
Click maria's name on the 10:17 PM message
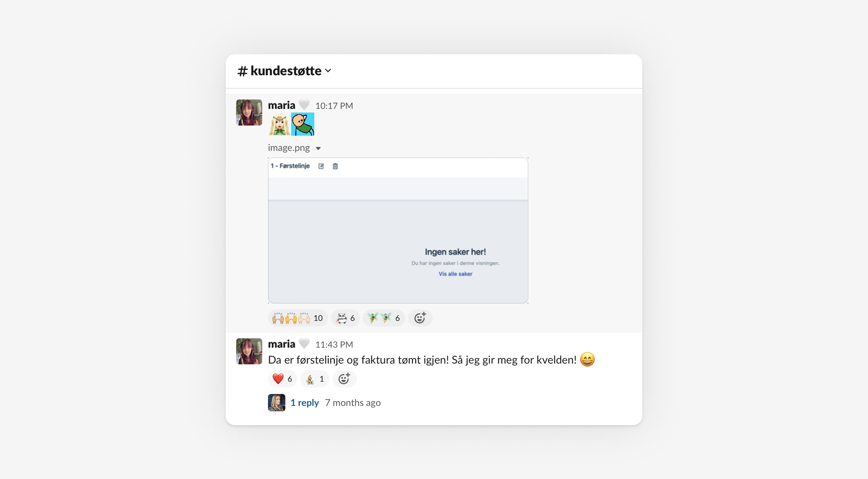click(x=281, y=105)
